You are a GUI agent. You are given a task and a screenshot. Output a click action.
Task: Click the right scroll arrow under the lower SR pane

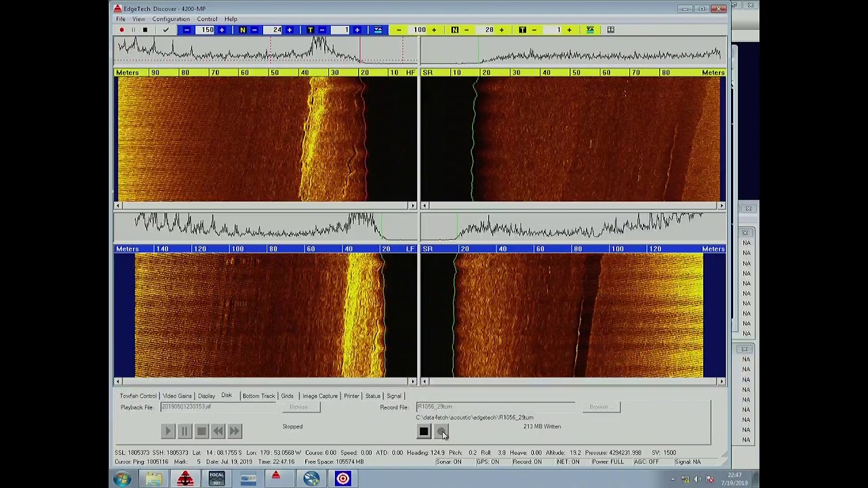(721, 382)
